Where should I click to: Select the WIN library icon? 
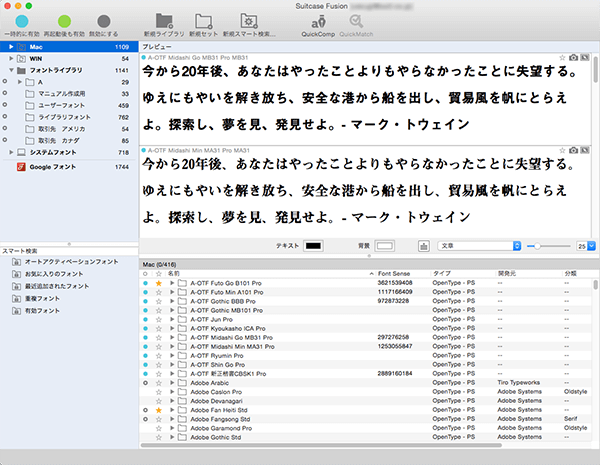(x=22, y=59)
